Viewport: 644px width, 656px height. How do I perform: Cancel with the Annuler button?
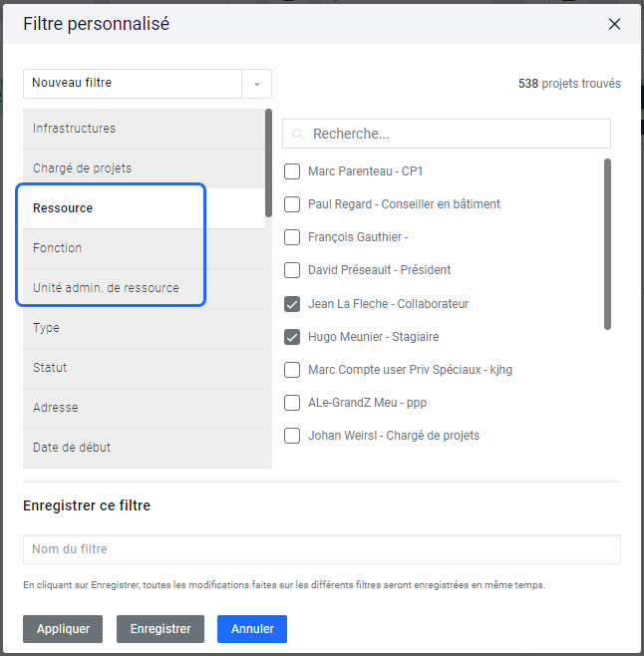click(252, 629)
